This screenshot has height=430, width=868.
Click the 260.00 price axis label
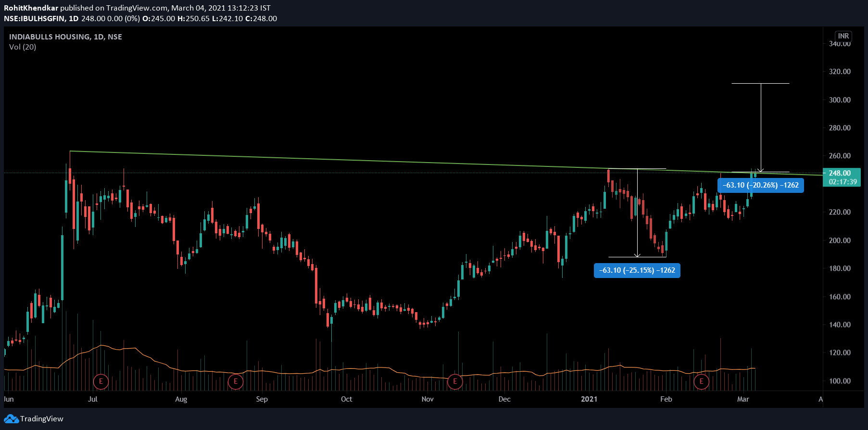840,156
